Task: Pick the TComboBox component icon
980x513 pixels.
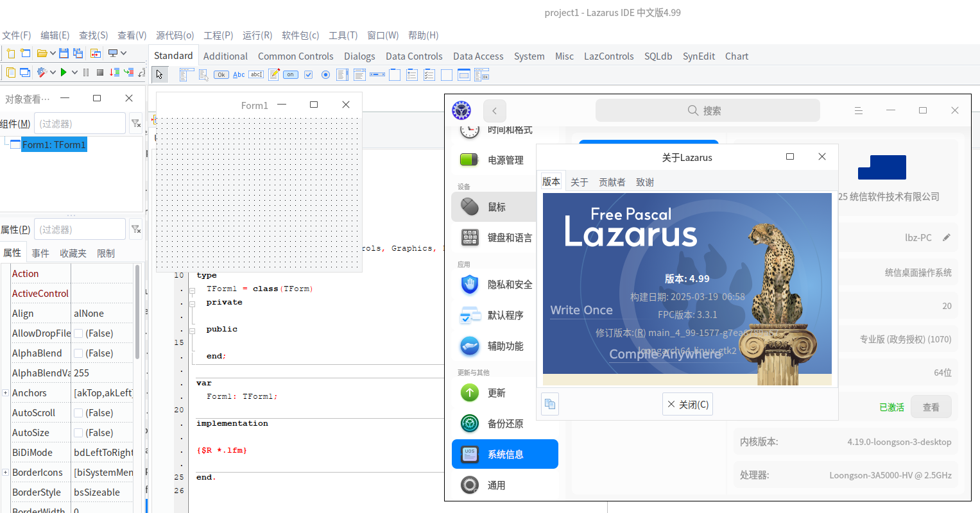Action: (359, 75)
